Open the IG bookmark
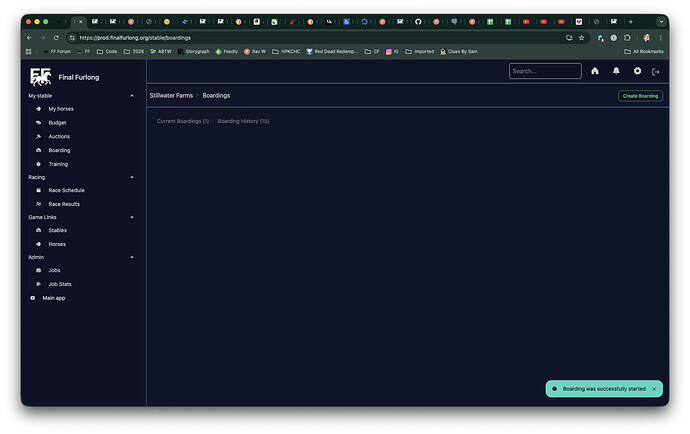 pyautogui.click(x=392, y=51)
